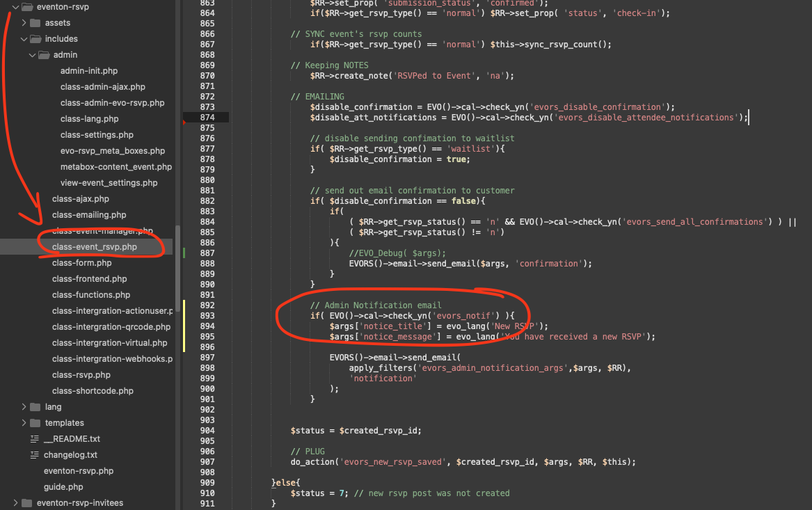Image resolution: width=812 pixels, height=510 pixels.
Task: Click the templates folder icon
Action: click(35, 423)
